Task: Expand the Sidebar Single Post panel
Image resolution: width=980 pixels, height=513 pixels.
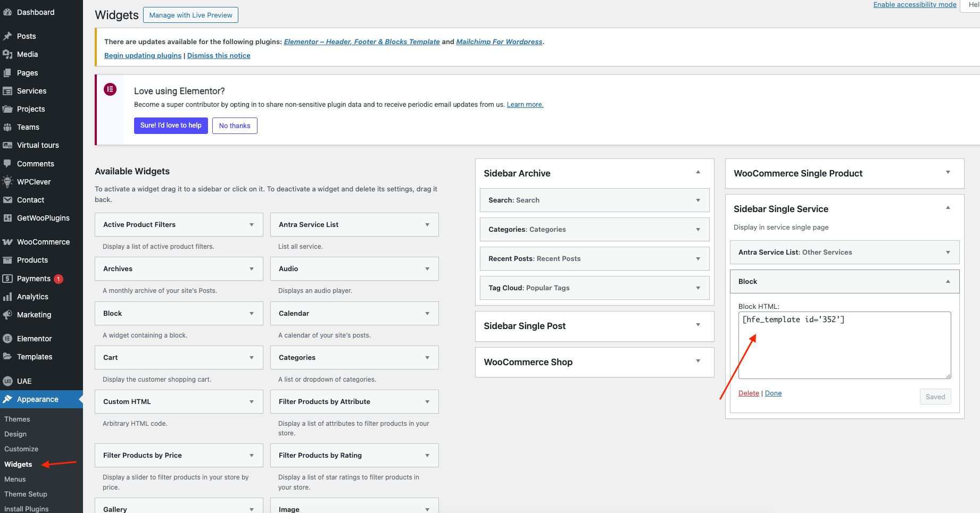Action: [x=698, y=325]
